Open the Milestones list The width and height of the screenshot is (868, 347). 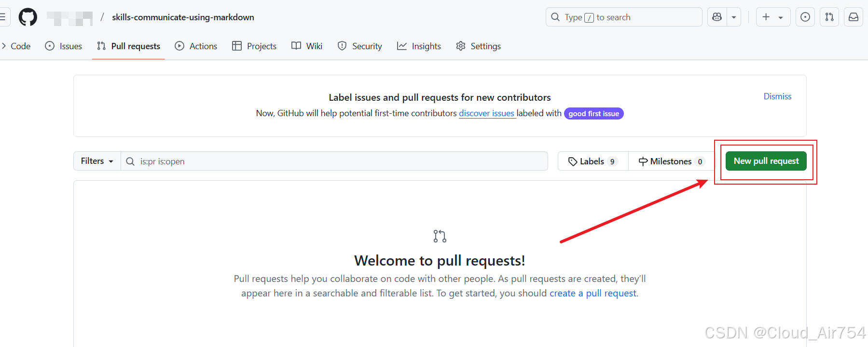(x=672, y=161)
